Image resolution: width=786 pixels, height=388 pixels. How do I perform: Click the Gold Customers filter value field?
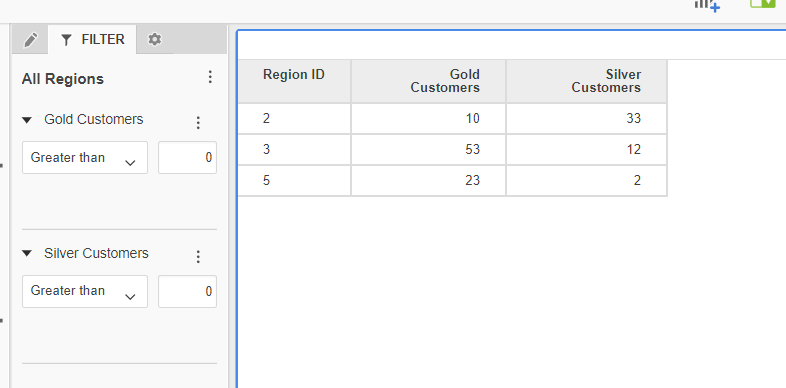point(187,157)
